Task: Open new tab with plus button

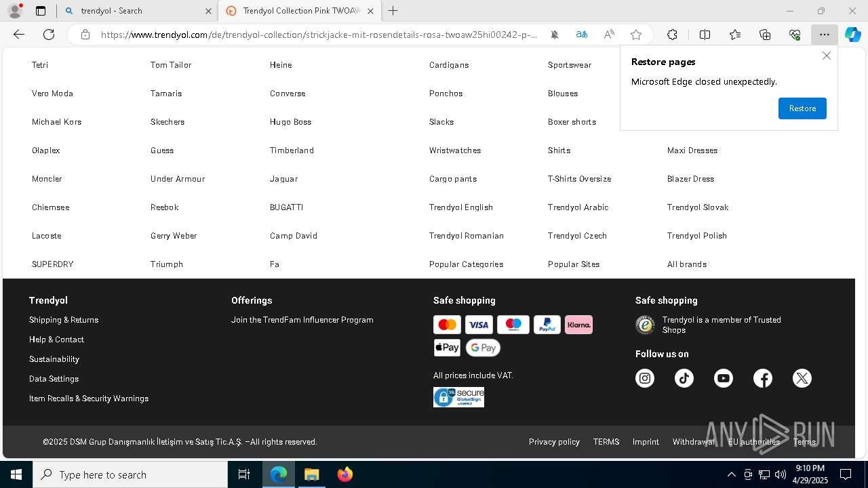Action: click(x=393, y=11)
